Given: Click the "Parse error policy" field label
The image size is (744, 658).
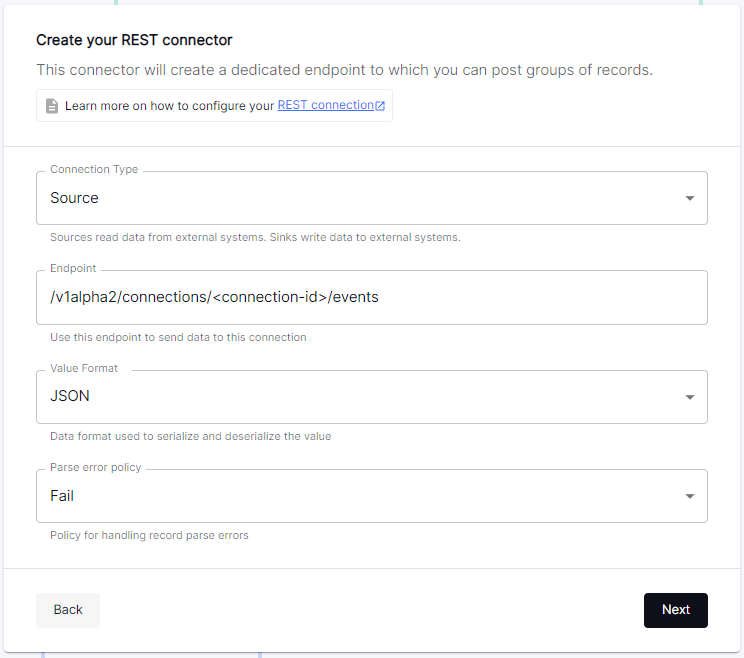Looking at the screenshot, I should pyautogui.click(x=96, y=467).
